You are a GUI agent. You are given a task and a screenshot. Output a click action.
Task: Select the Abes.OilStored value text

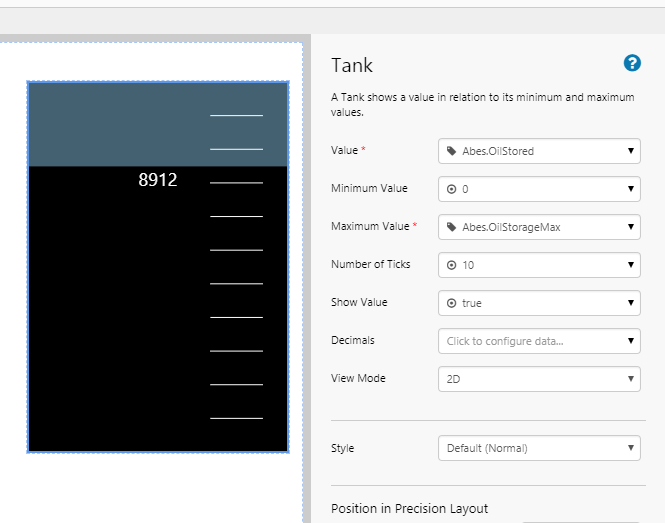click(498, 151)
